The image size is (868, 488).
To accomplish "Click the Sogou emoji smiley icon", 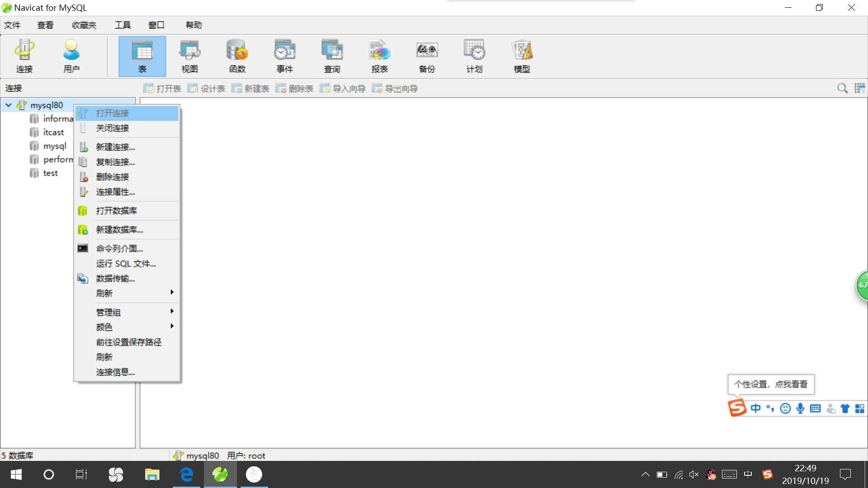I will (x=786, y=408).
